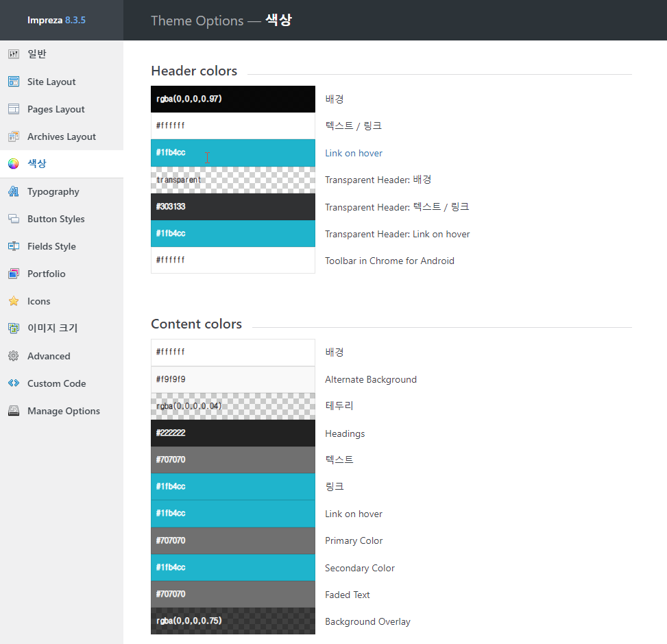Image resolution: width=667 pixels, height=644 pixels.
Task: Open the 일반 settings section
Action: (x=62, y=54)
